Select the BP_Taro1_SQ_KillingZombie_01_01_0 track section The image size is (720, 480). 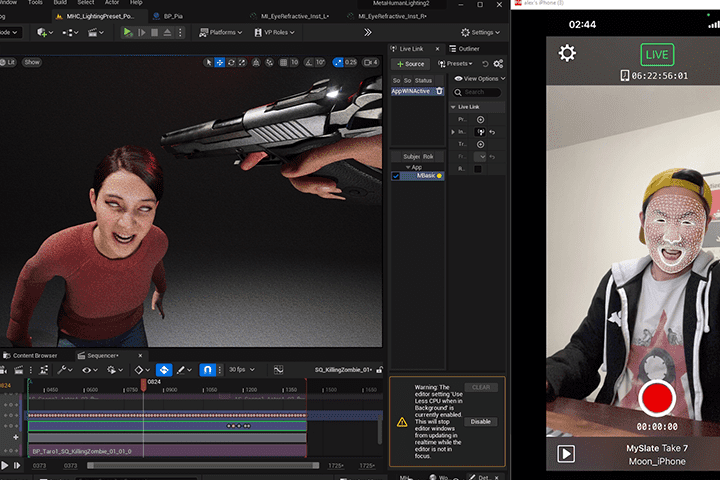click(x=167, y=451)
